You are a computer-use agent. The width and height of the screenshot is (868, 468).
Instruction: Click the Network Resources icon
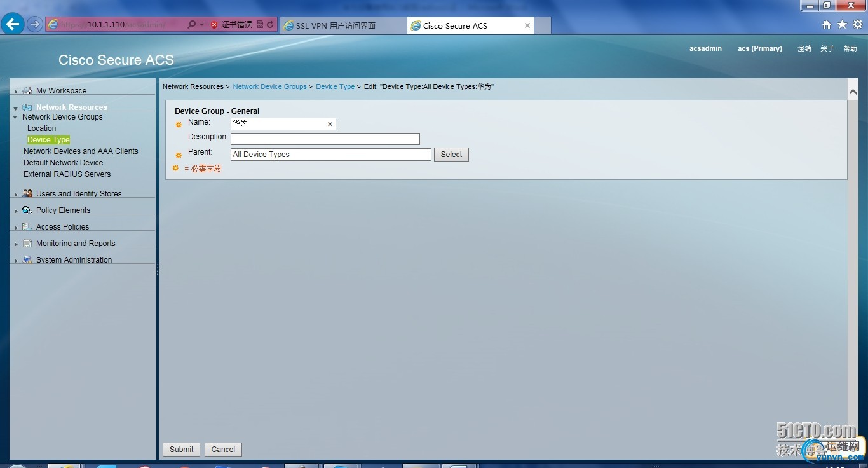click(x=27, y=107)
